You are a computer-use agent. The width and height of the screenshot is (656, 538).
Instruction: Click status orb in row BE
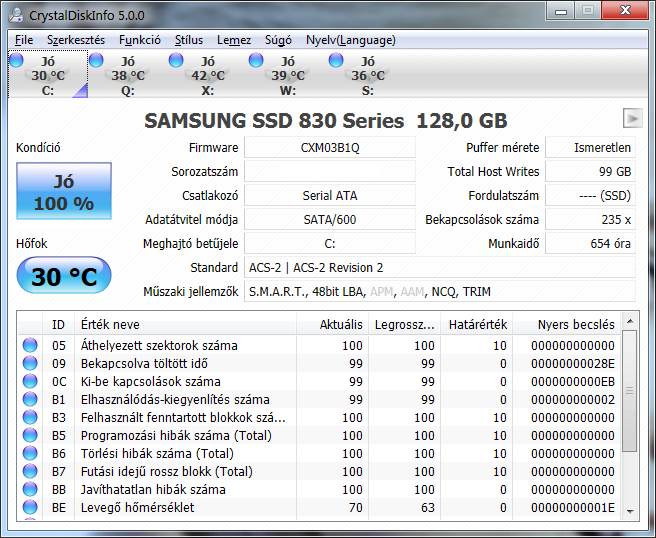(x=30, y=507)
